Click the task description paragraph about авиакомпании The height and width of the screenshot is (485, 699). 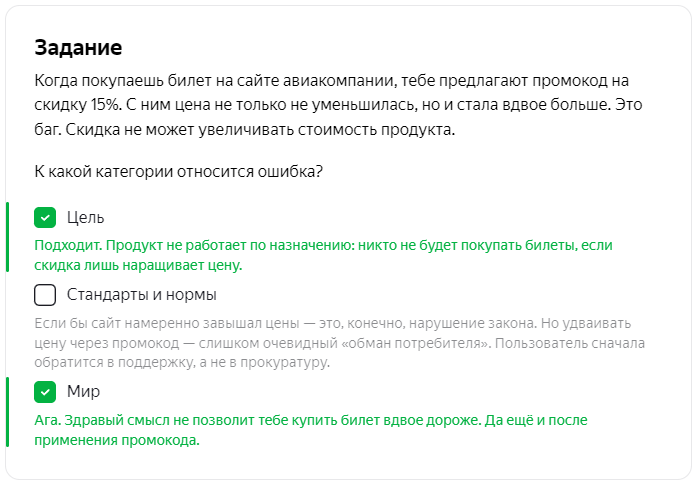coord(339,105)
